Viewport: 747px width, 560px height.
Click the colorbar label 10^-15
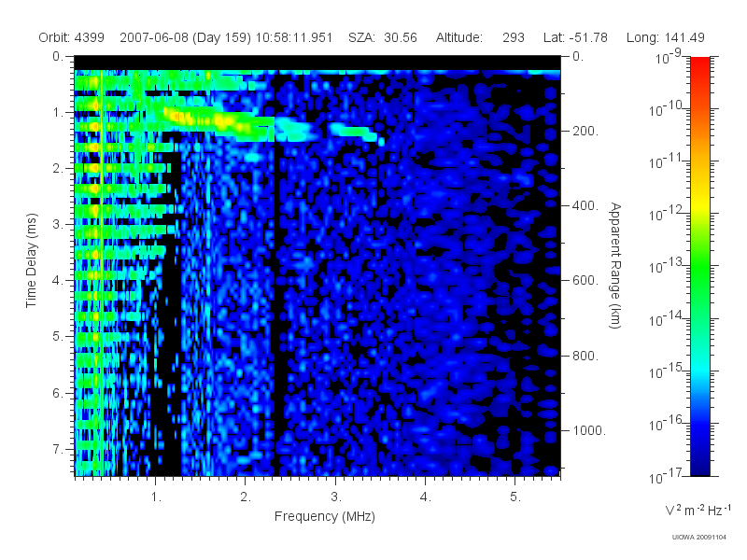coord(666,371)
